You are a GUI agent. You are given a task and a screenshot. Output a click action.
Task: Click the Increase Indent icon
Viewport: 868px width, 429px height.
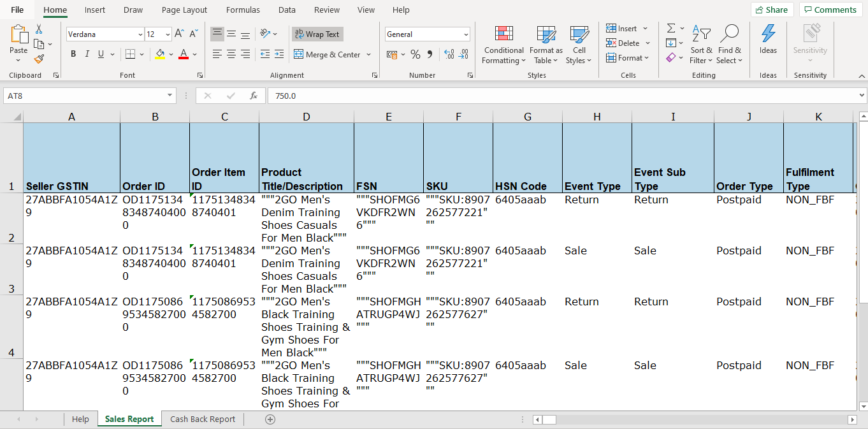279,54
